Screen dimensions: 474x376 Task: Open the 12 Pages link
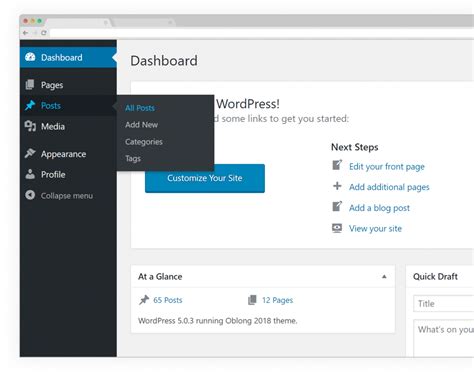pyautogui.click(x=277, y=300)
